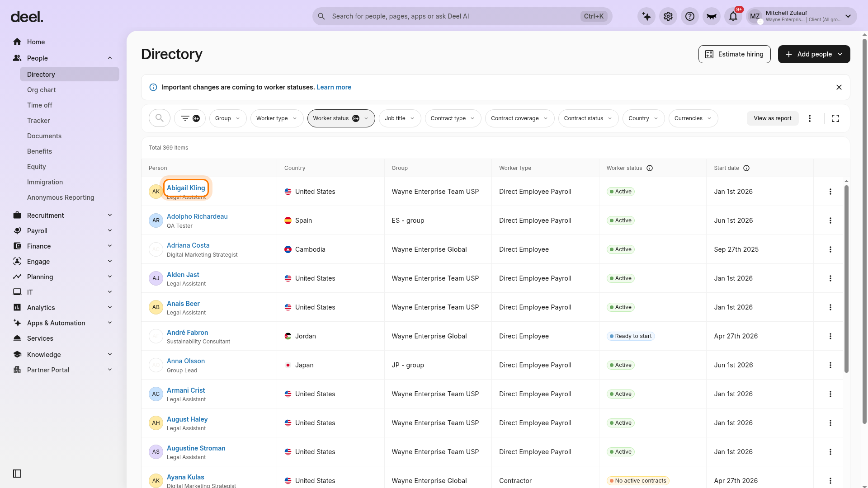Open the Contract status filter dropdown

click(x=588, y=118)
